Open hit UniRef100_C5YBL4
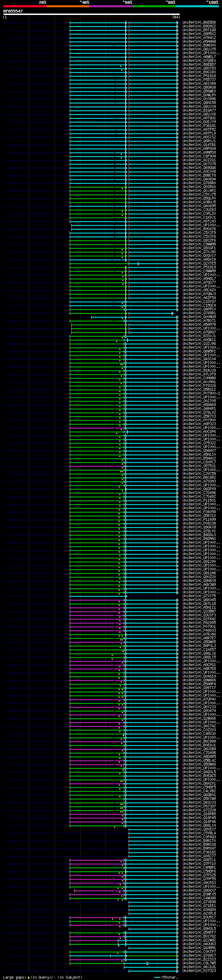222x980 pixels. point(199,833)
